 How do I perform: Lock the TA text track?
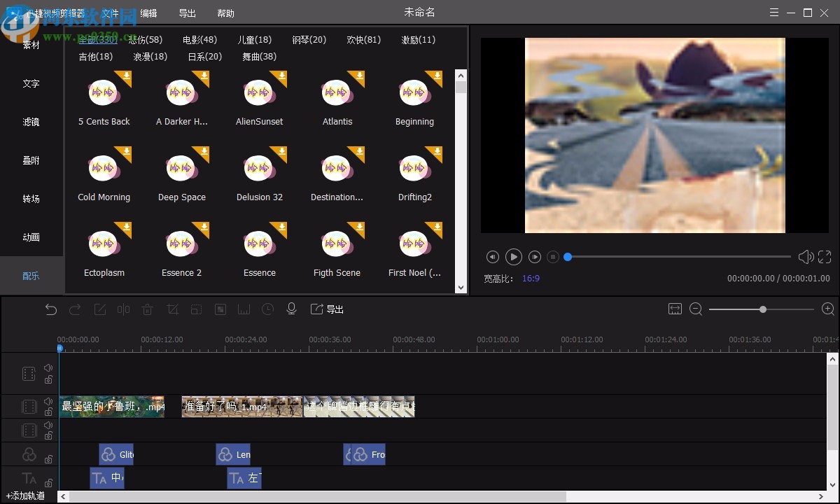pyautogui.click(x=48, y=482)
